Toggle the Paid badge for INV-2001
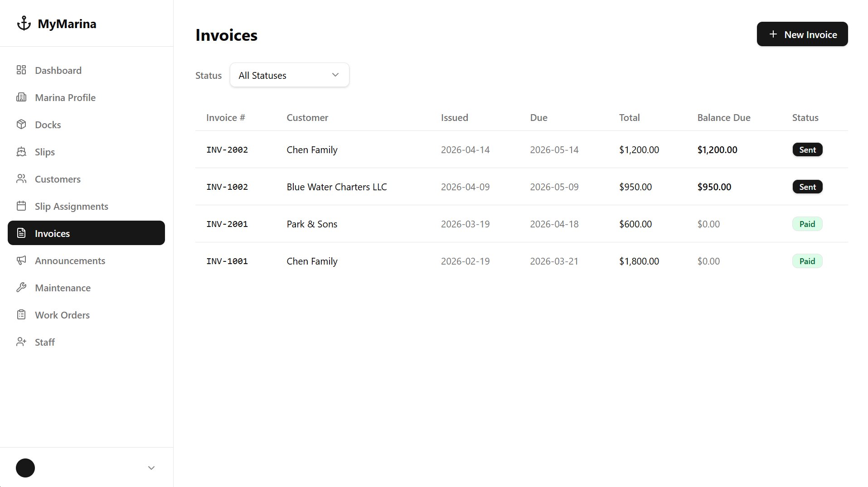Image resolution: width=868 pixels, height=487 pixels. click(x=807, y=223)
